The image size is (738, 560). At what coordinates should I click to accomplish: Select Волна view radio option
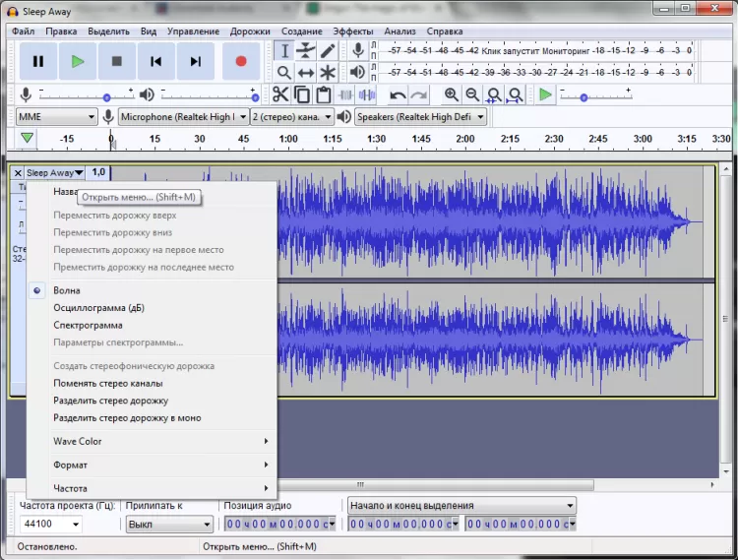pyautogui.click(x=67, y=290)
